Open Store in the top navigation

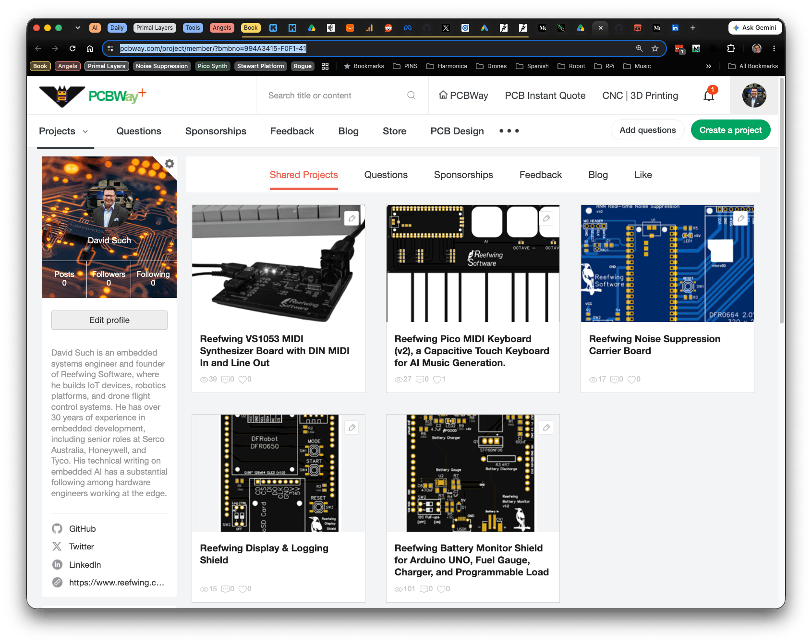[x=395, y=131]
